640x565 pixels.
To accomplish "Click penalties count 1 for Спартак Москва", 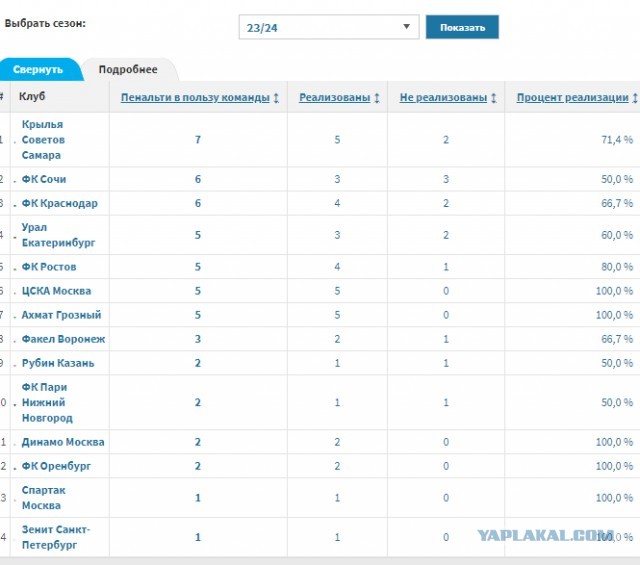I will pos(198,498).
